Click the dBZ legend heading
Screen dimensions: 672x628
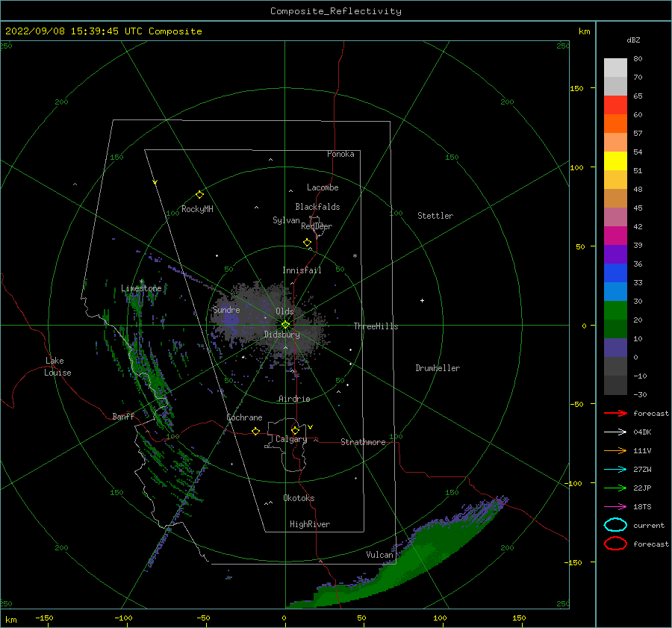(633, 40)
